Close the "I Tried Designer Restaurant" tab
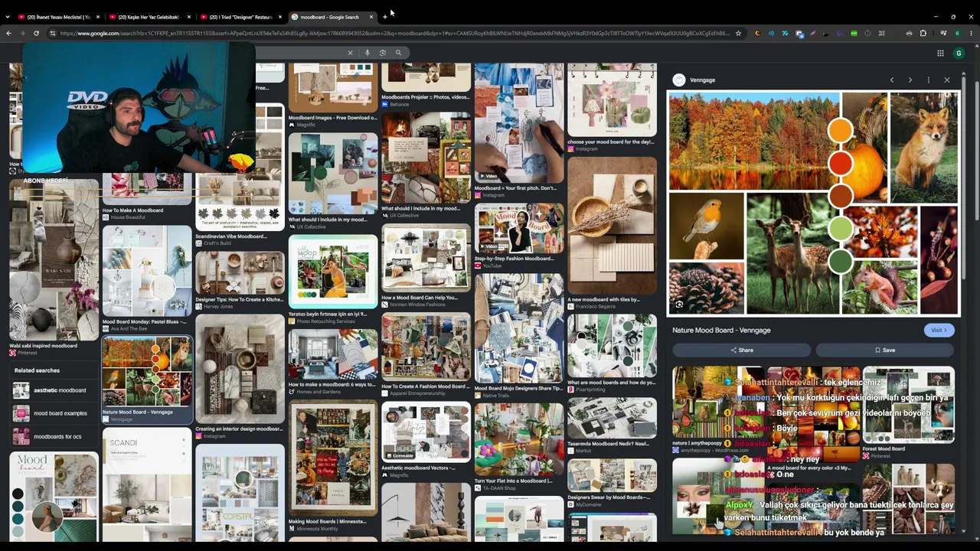 (280, 17)
